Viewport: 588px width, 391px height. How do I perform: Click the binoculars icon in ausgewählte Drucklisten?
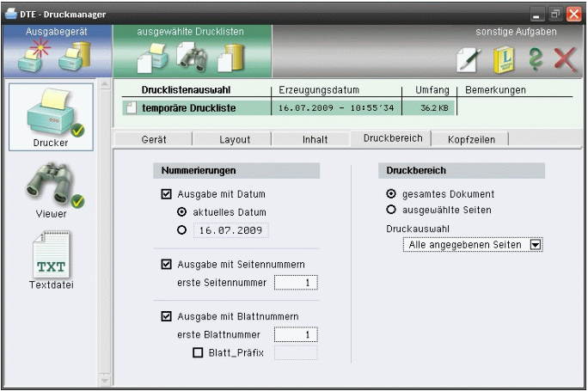193,58
